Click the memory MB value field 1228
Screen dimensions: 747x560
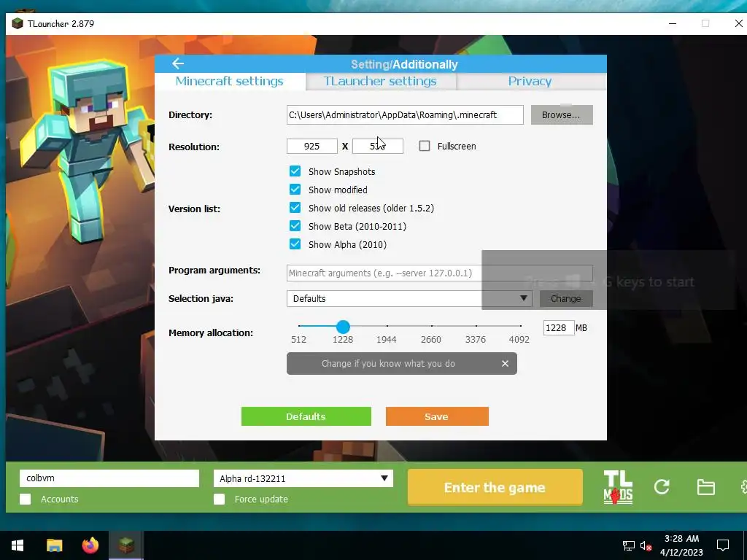pos(558,327)
